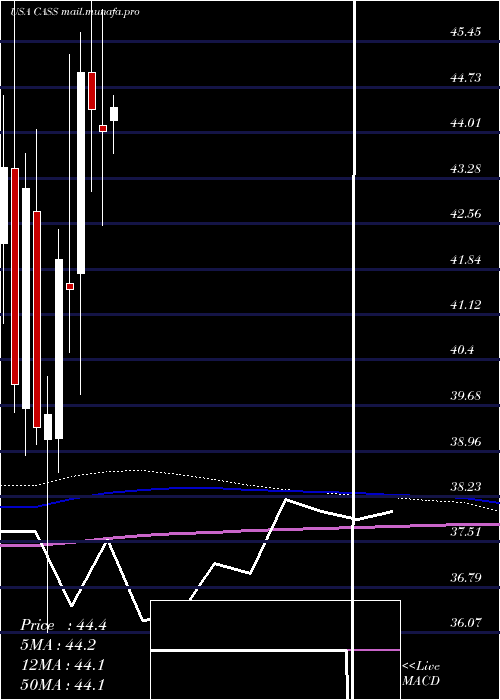Click the small red candlestick near 44.01
Viewport: 500px width, 700px height.
pyautogui.click(x=103, y=129)
